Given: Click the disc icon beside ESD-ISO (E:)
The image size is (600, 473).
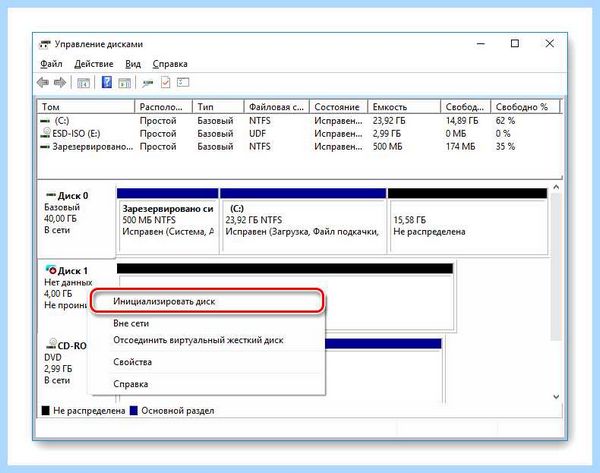Looking at the screenshot, I should 46,133.
